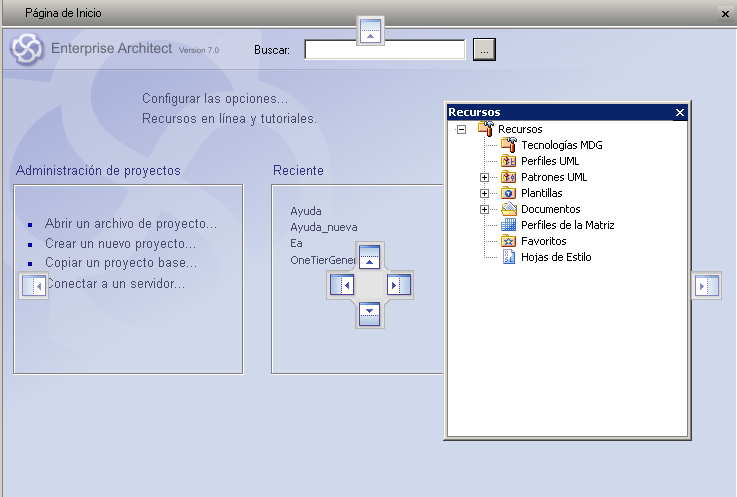Screen dimensions: 737x497
Task: Click Copiar un proyecto base
Action: click(121, 262)
